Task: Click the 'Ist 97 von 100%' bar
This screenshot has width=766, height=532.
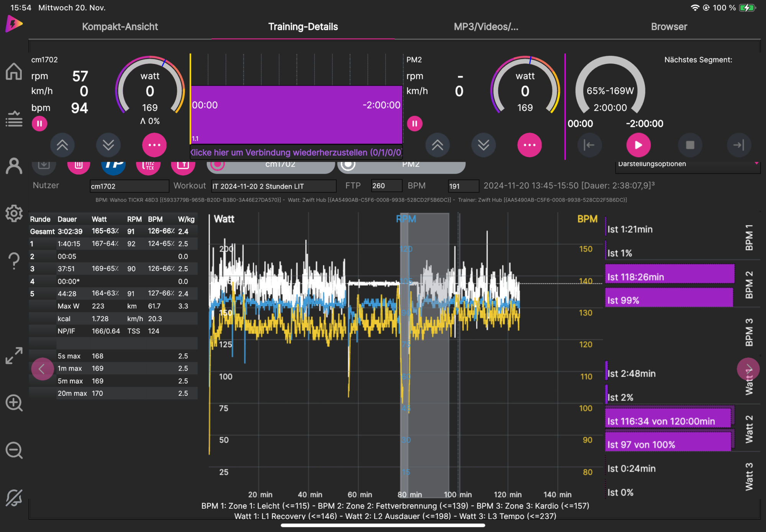Action: click(669, 441)
